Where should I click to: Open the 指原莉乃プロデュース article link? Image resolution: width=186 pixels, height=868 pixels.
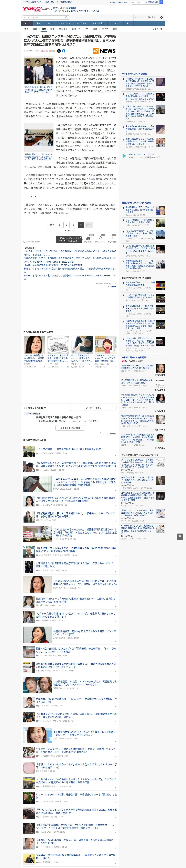coord(76,600)
